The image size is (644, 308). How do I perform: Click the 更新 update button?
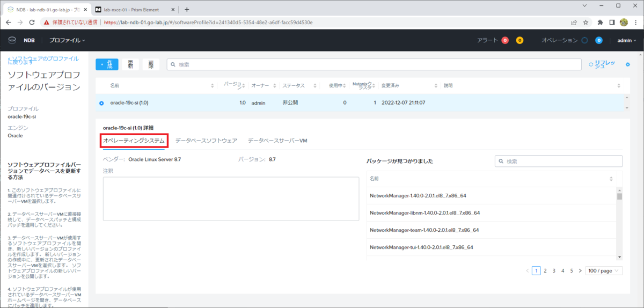130,64
